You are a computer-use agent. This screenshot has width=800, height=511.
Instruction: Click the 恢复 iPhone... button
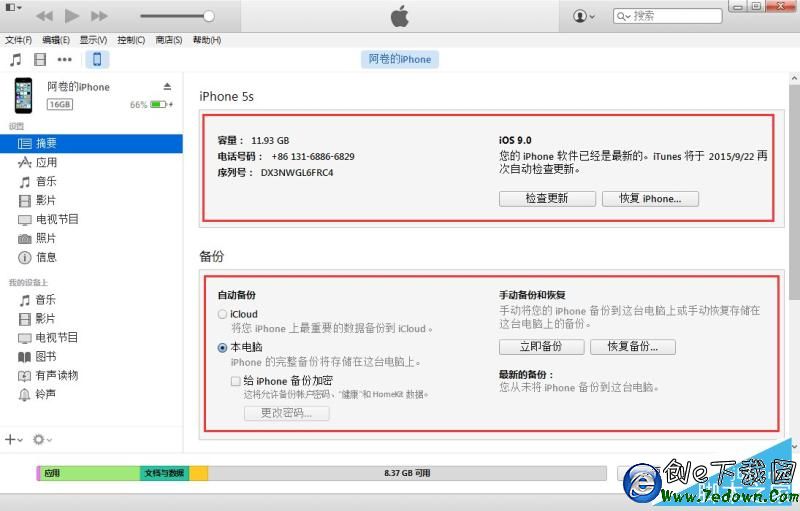point(650,199)
